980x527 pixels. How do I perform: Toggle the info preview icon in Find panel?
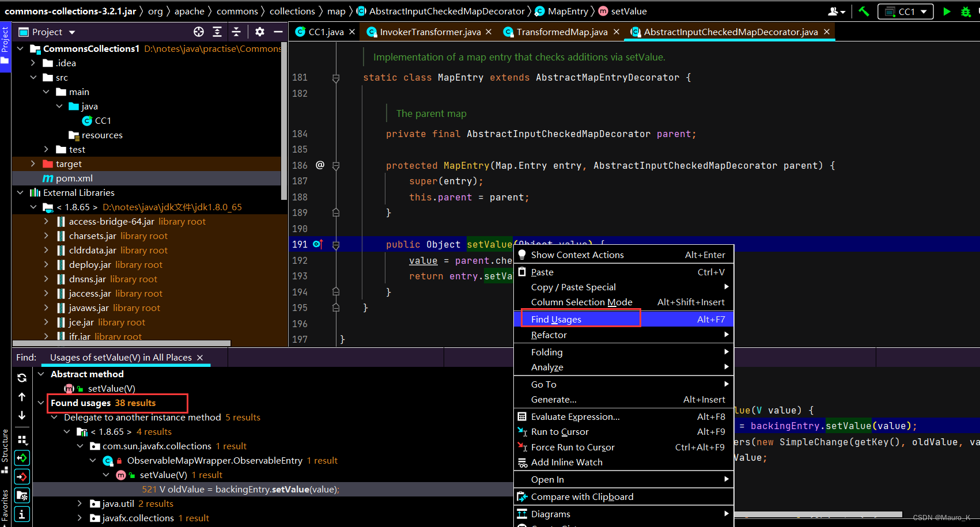pyautogui.click(x=22, y=514)
